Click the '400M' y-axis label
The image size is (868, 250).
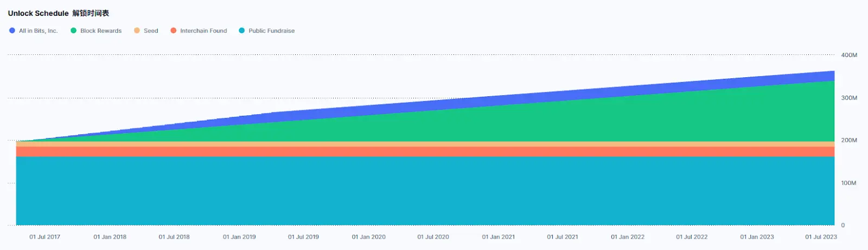(849, 55)
